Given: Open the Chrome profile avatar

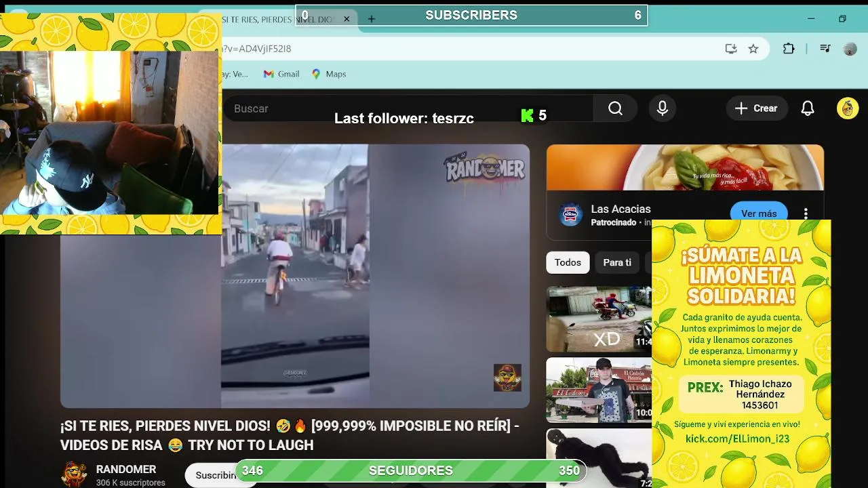Looking at the screenshot, I should [850, 49].
